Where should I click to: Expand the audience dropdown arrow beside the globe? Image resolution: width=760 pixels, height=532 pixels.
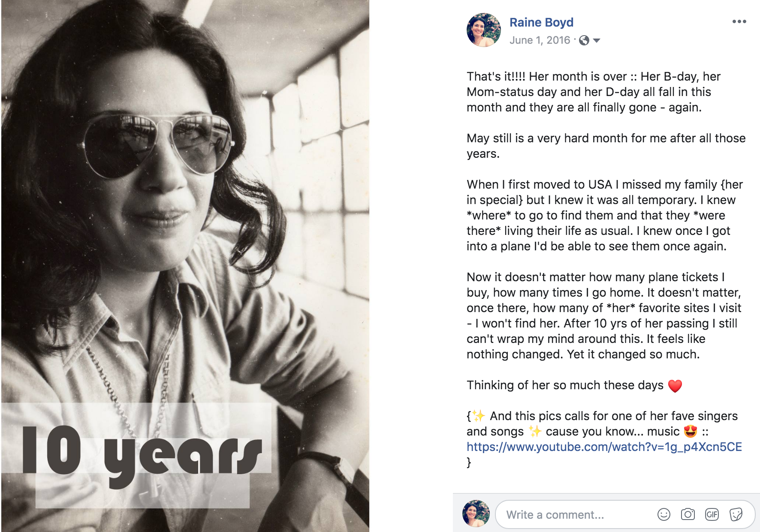tap(597, 41)
